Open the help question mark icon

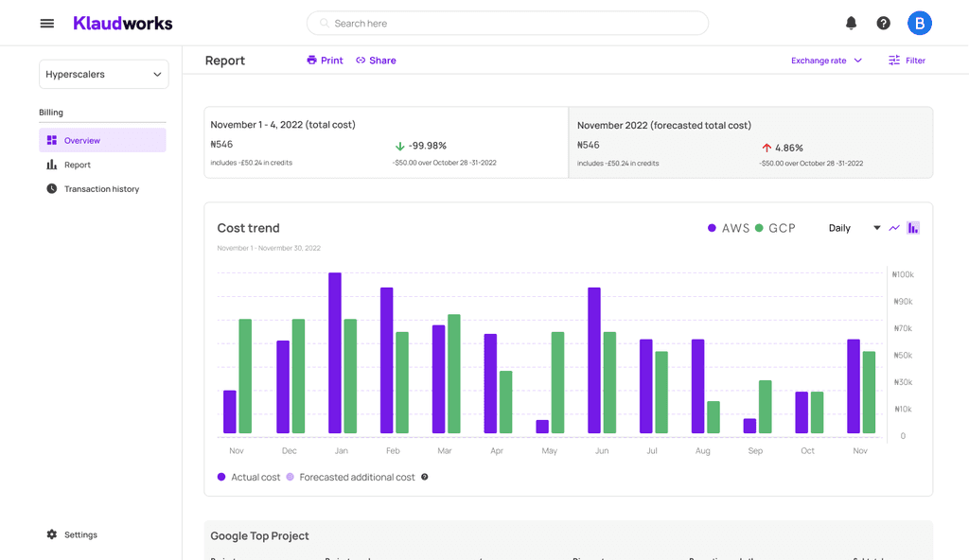pyautogui.click(x=883, y=23)
